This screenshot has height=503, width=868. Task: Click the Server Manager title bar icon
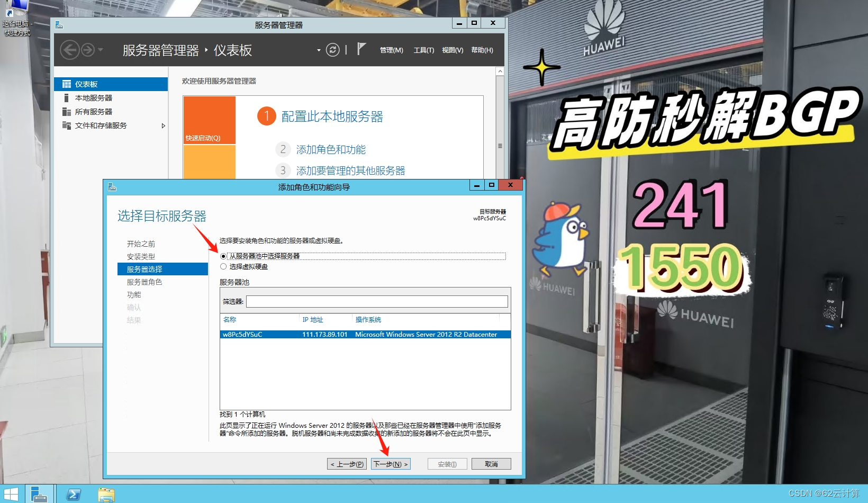pos(59,25)
